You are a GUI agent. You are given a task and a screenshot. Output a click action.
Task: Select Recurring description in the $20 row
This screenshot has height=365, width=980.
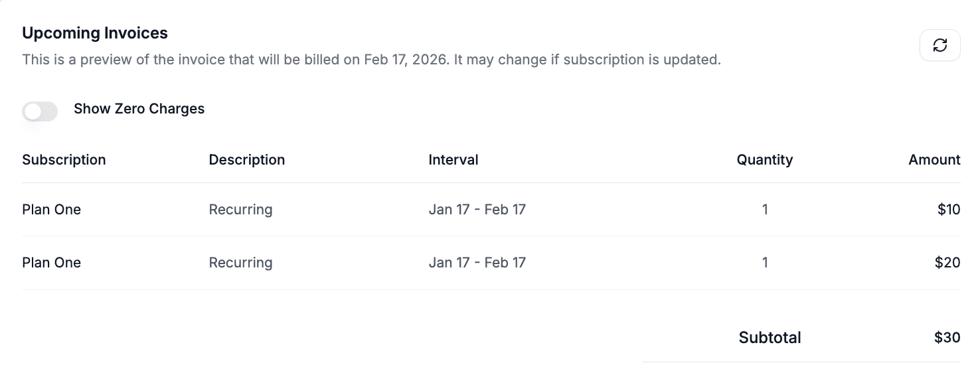point(240,263)
